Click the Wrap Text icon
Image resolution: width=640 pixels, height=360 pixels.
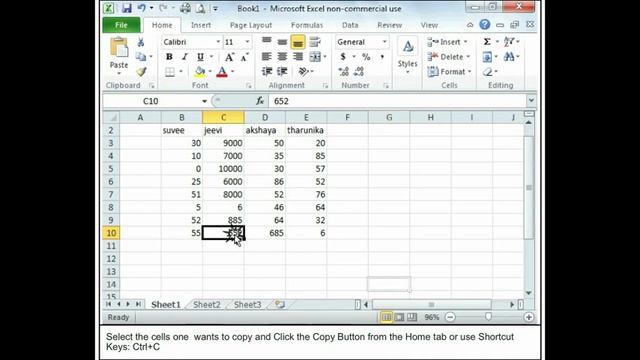(315, 42)
